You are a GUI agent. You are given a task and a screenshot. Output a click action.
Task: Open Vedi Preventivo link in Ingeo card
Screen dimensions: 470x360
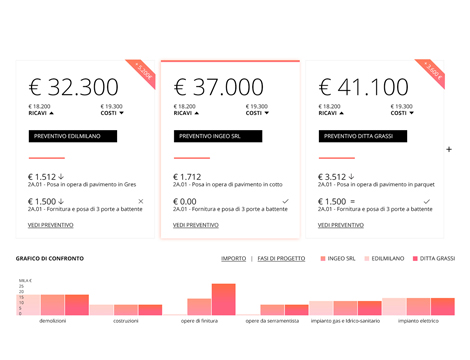(x=196, y=225)
